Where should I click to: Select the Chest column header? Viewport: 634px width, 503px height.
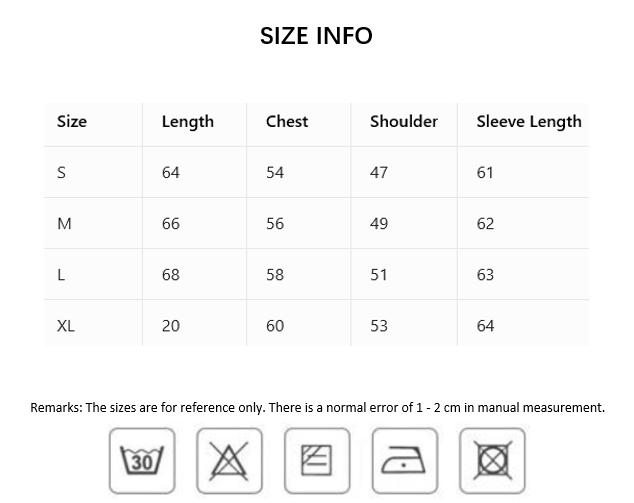tap(287, 121)
